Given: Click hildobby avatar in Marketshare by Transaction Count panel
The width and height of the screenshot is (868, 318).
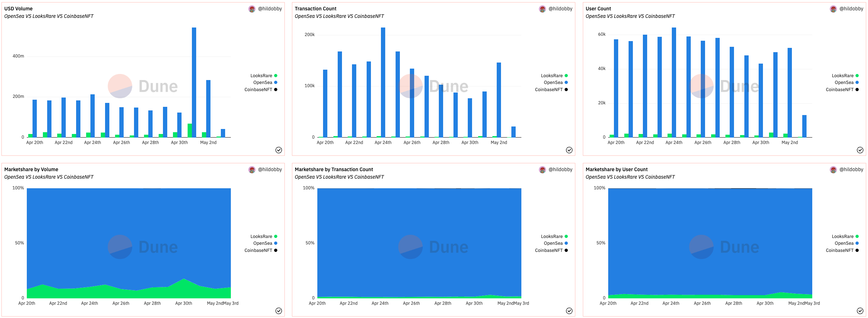Looking at the screenshot, I should 542,170.
